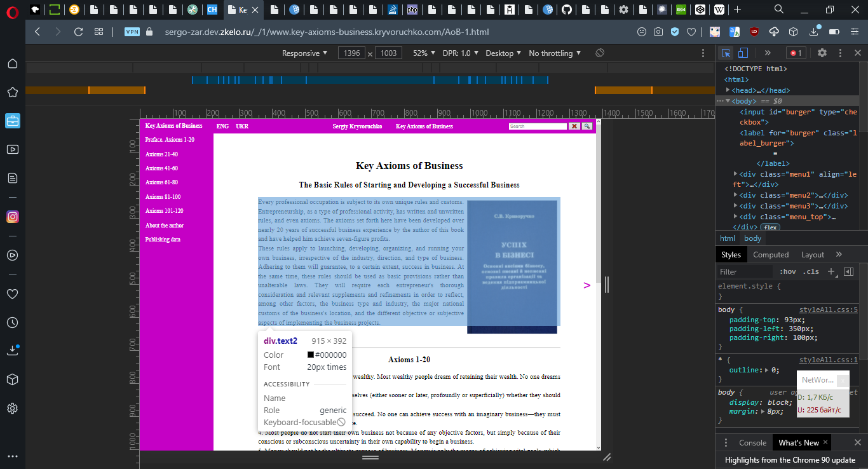Open the DPR 1.0 dropdown
Image resolution: width=868 pixels, height=469 pixels.
click(x=461, y=53)
